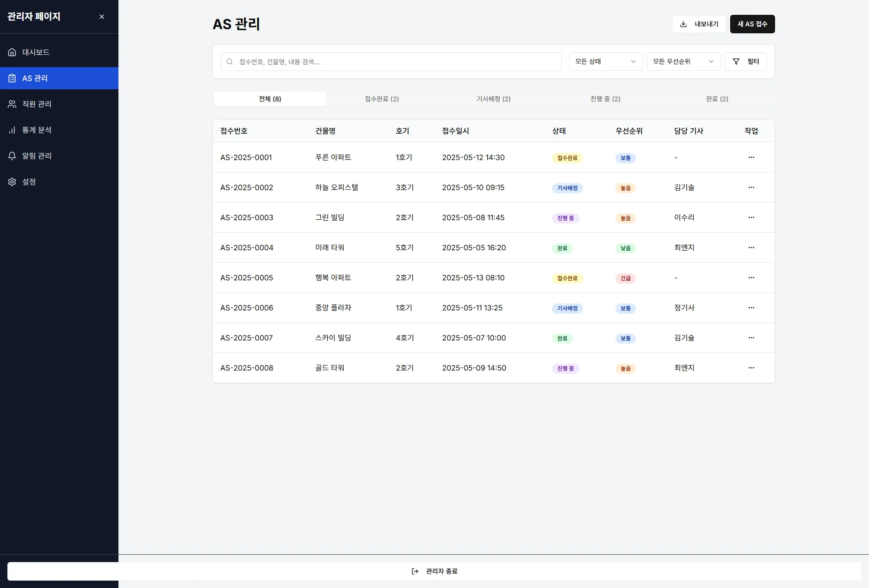Click the 내보내기 button
Screen dimensions: 869x588
pyautogui.click(x=699, y=24)
